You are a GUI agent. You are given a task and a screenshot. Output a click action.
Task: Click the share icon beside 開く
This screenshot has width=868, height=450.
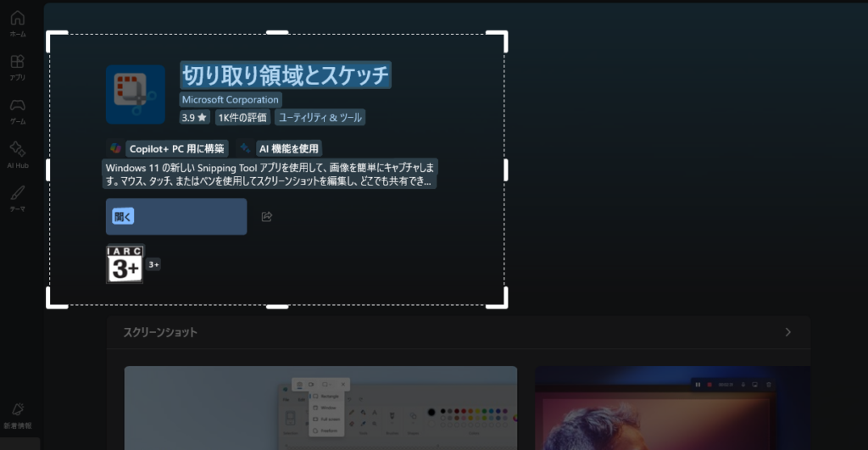point(267,216)
